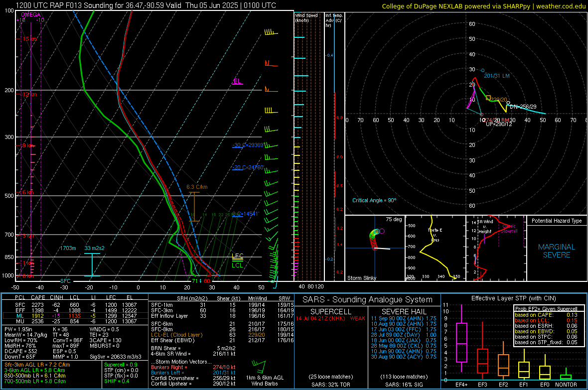Click the OMEGA label on the skew-T

click(x=31, y=14)
